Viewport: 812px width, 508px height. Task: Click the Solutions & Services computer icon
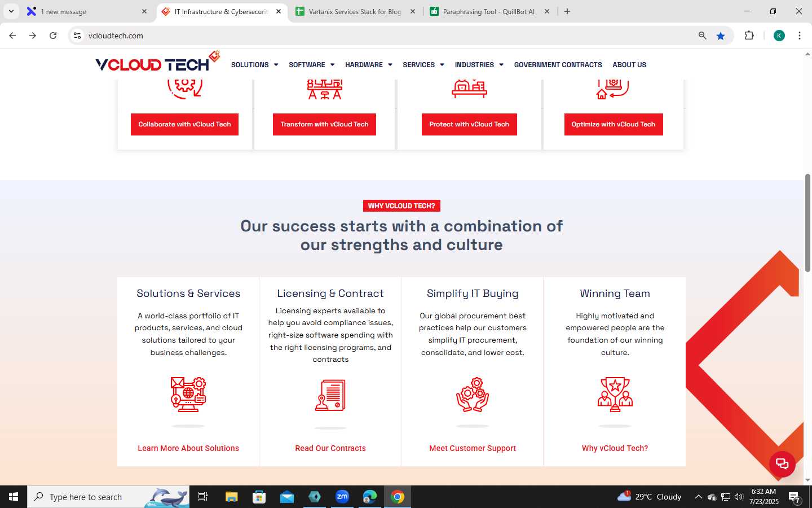tap(188, 394)
